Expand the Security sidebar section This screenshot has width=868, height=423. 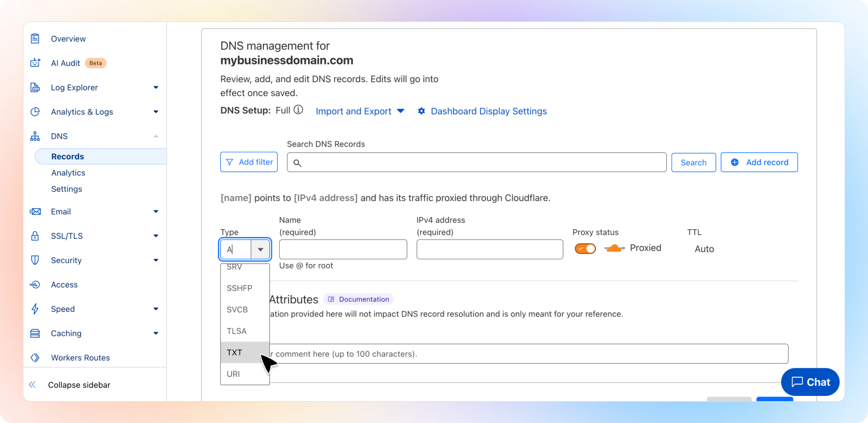pyautogui.click(x=156, y=260)
